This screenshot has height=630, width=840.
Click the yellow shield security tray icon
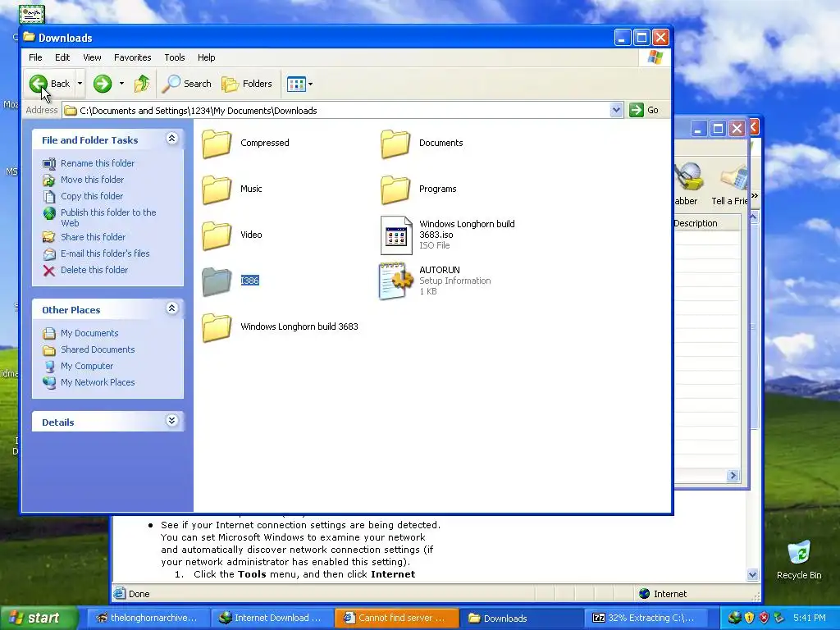[749, 618]
